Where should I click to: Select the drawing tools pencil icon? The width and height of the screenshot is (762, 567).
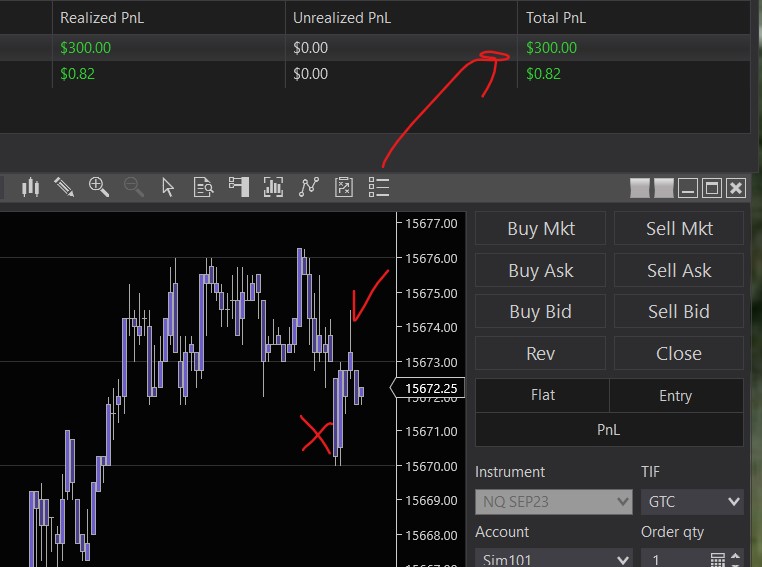64,187
